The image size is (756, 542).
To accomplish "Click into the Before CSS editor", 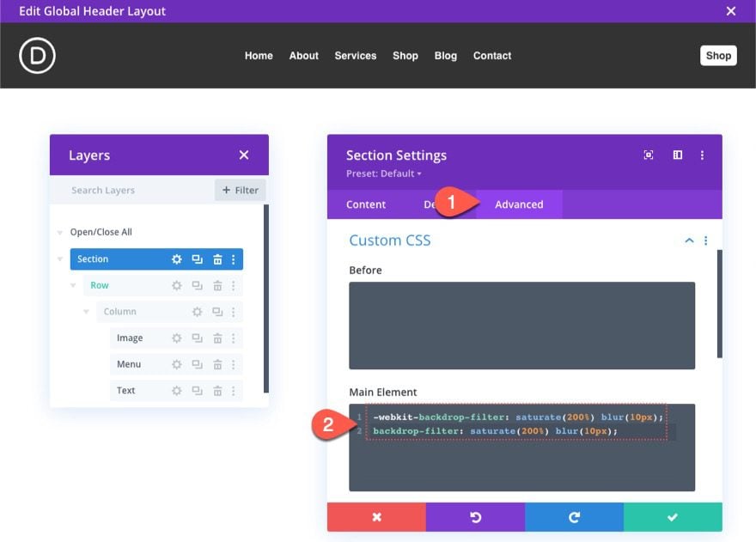I will [x=521, y=326].
